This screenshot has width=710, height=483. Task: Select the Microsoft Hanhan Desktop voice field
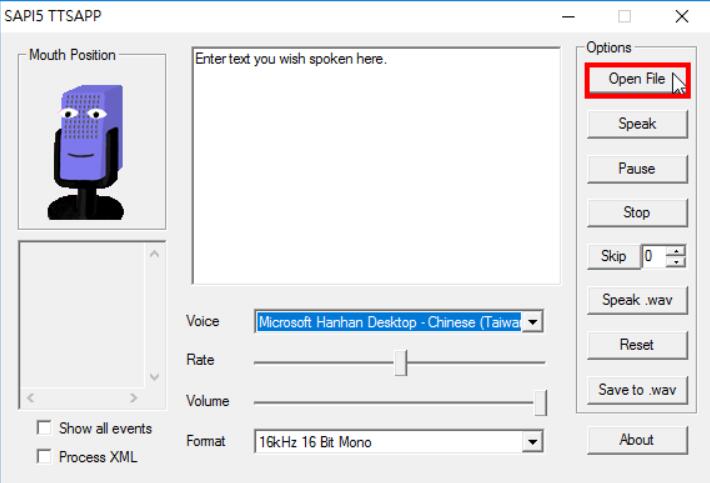pos(389,322)
